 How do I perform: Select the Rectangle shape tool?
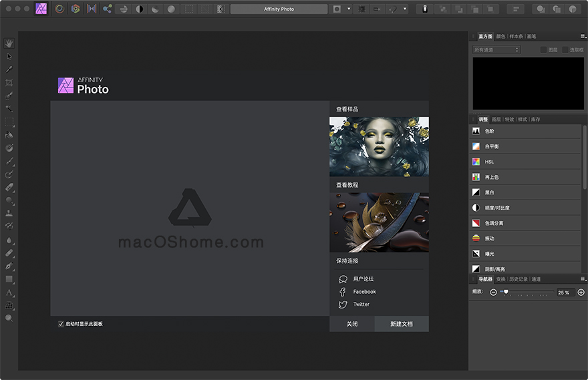(9, 279)
